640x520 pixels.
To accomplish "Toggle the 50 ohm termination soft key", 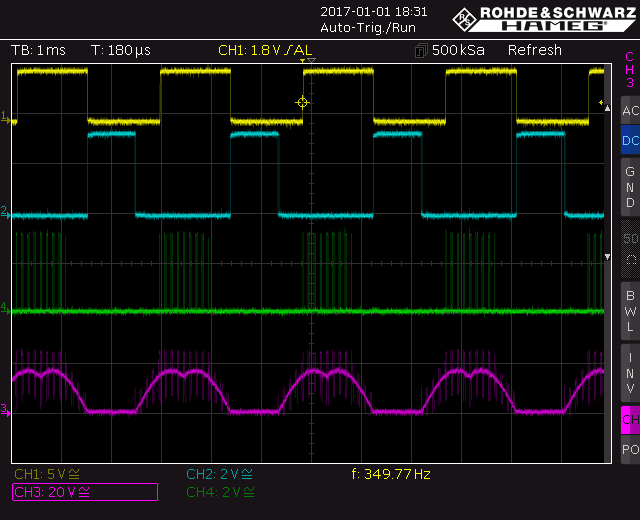I will point(631,249).
